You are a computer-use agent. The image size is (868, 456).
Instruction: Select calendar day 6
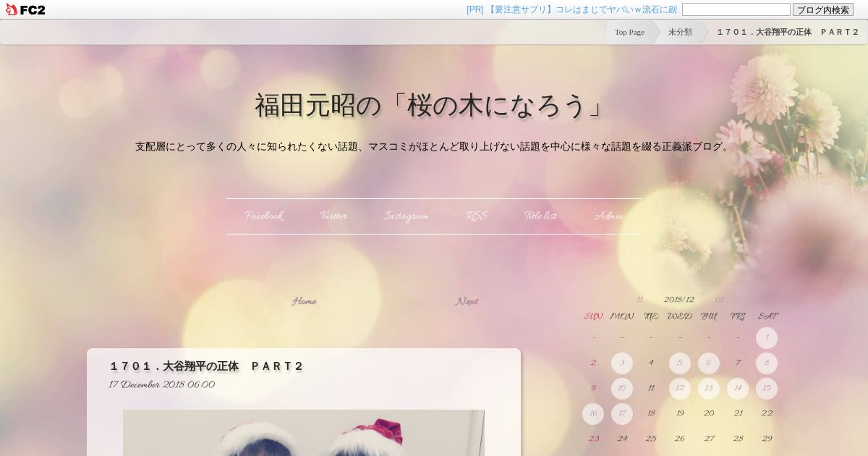click(x=709, y=363)
